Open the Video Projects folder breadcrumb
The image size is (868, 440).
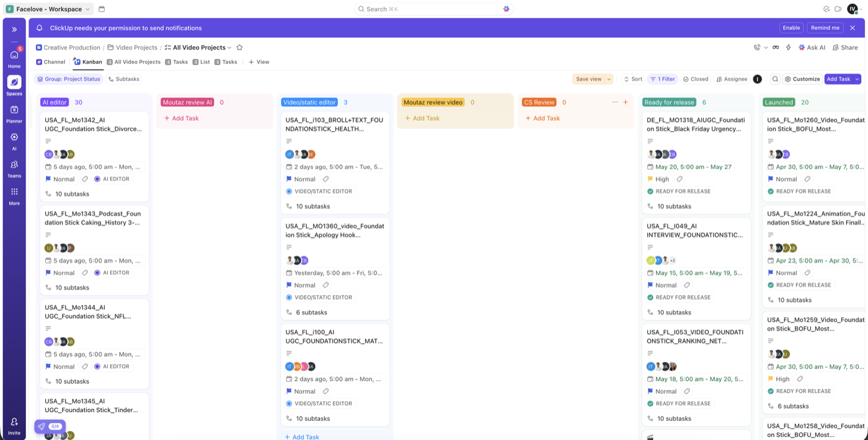point(132,48)
